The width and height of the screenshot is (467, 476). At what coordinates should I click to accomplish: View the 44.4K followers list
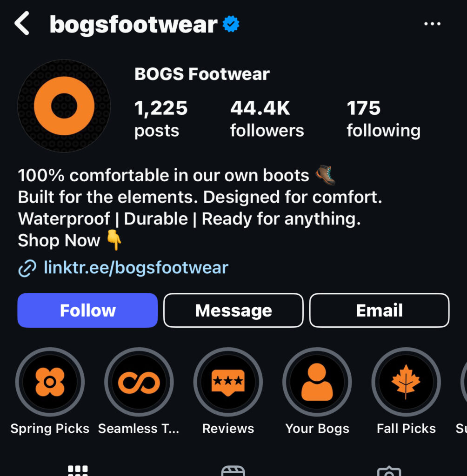(x=267, y=119)
